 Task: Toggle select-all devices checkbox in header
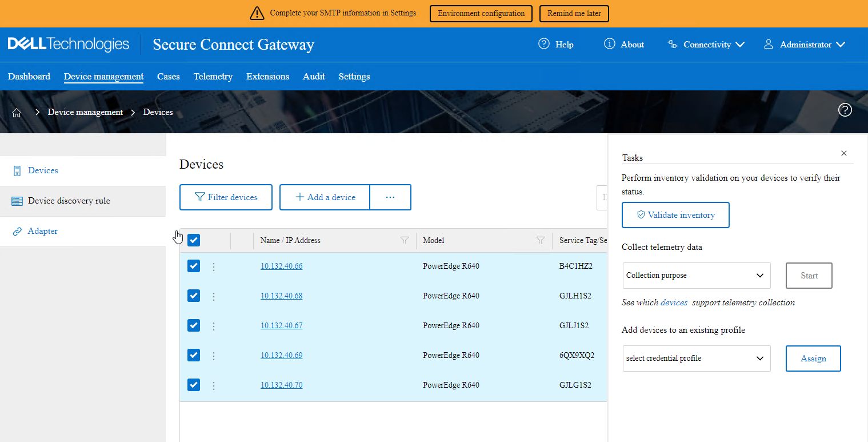[x=194, y=240]
